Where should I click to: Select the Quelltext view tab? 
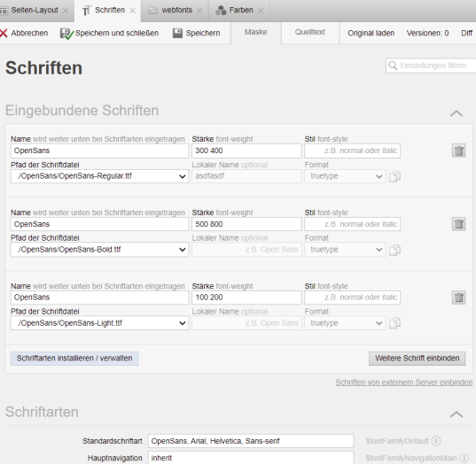[x=310, y=32]
